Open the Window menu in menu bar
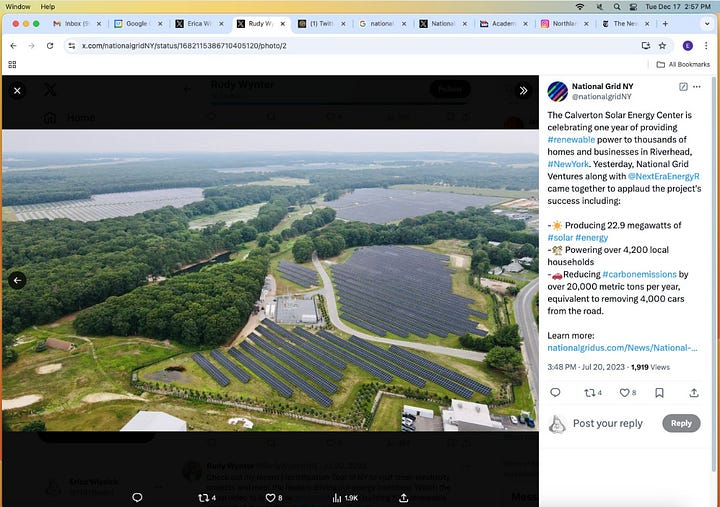The height and width of the screenshot is (507, 720). point(17,6)
